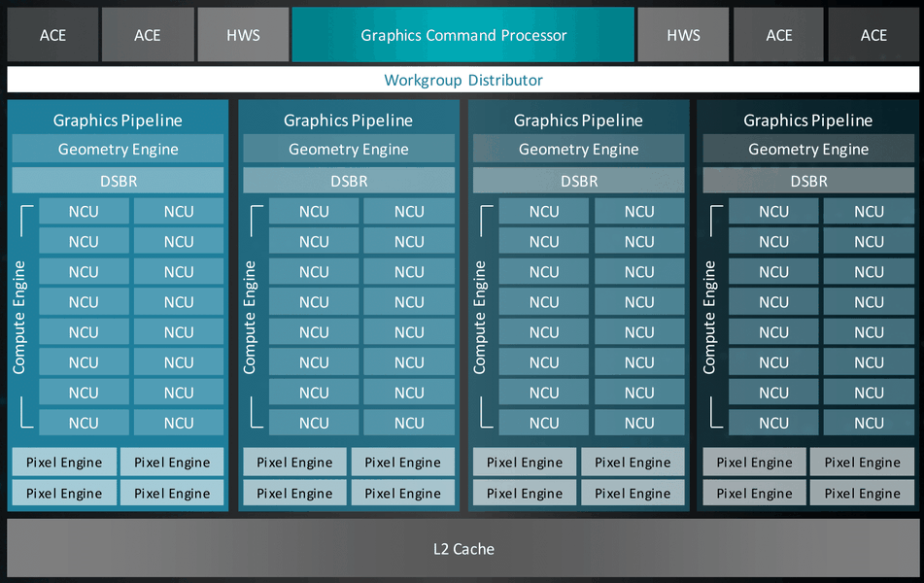Click Geometry Engine in the second pipeline
Screen dimensions: 924x583
[x=348, y=149]
